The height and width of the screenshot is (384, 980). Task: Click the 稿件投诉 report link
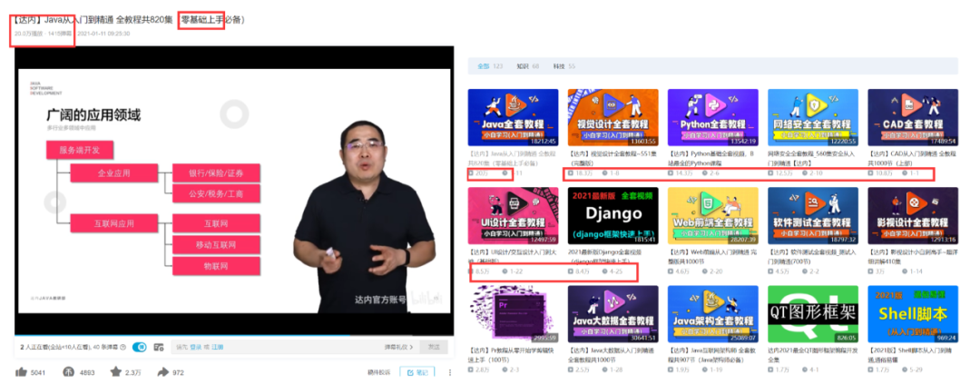pos(378,371)
